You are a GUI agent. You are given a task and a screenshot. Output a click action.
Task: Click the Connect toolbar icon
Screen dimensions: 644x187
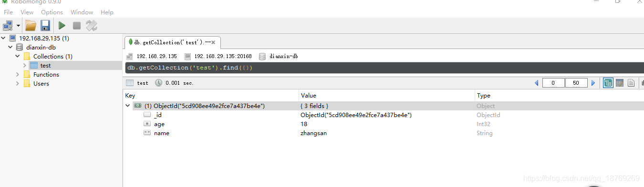tap(8, 25)
